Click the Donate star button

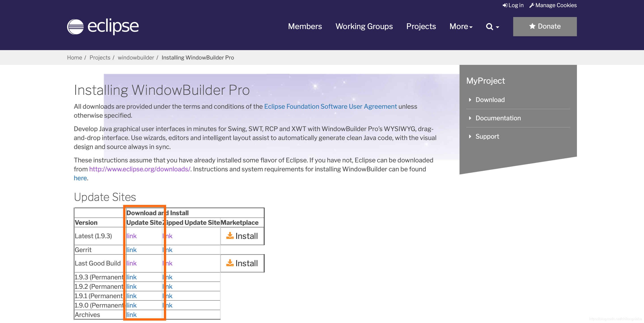pos(545,26)
